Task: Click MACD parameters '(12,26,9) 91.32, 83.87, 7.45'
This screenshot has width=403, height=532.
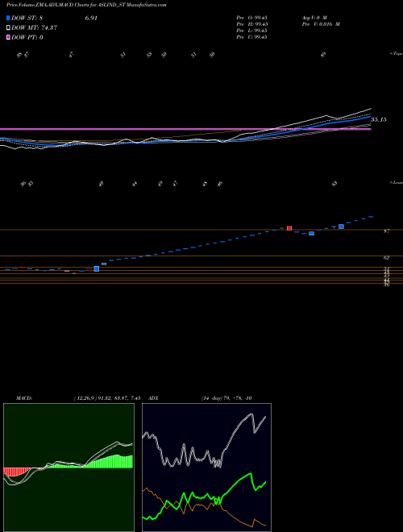Action: [x=107, y=398]
